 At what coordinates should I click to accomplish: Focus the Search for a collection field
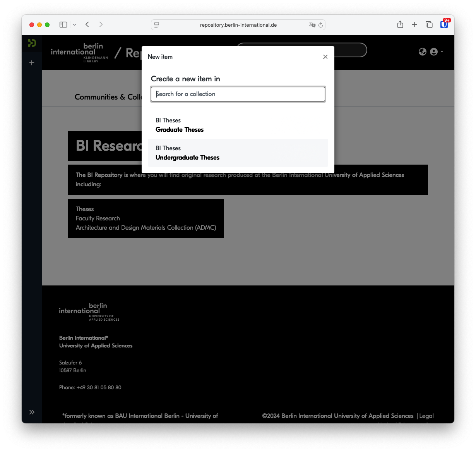point(238,94)
